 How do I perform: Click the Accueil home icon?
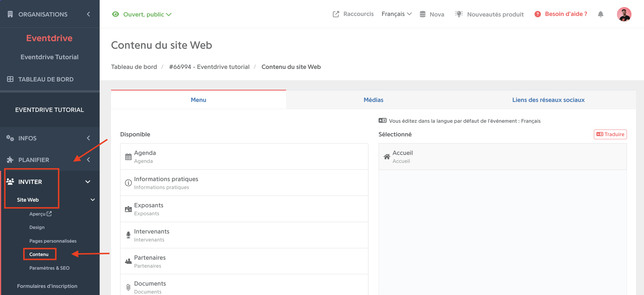pos(387,157)
